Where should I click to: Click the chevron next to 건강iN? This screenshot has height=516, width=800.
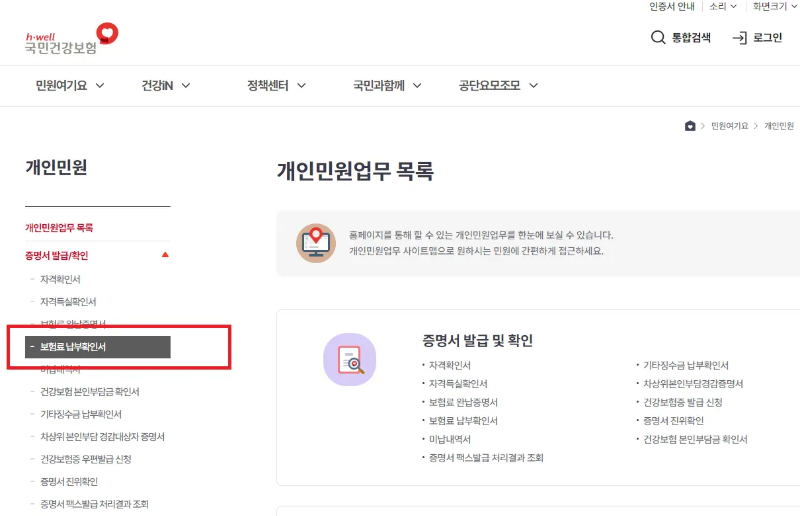186,85
